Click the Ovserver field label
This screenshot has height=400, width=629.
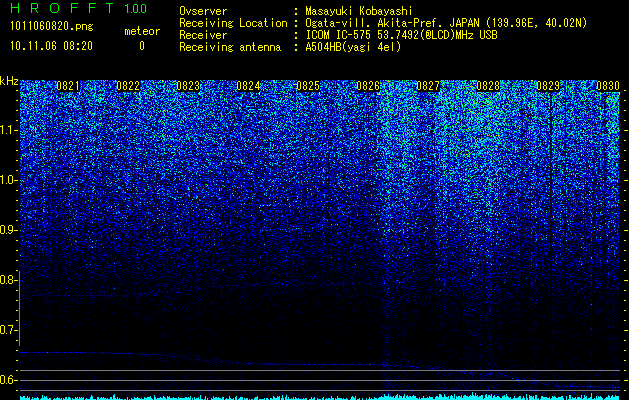203,11
